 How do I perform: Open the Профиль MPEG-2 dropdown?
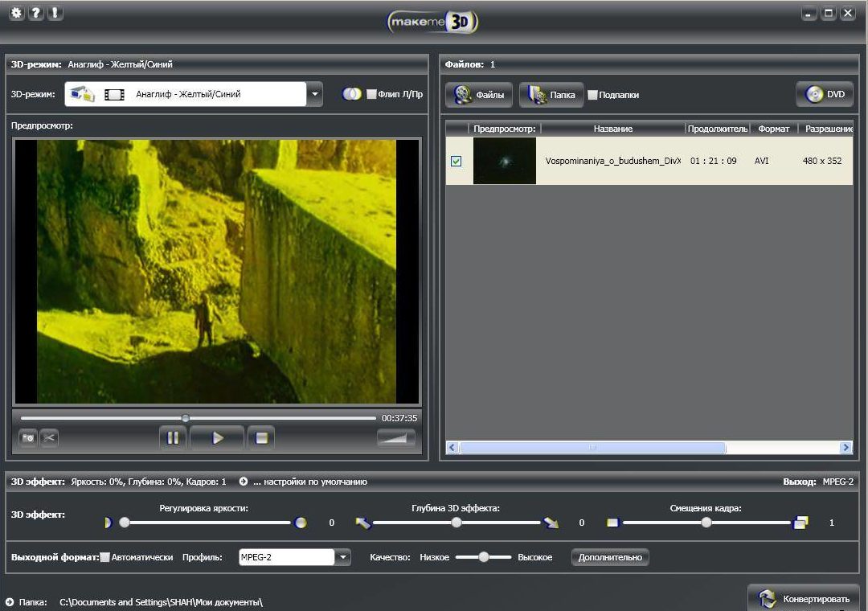[344, 556]
